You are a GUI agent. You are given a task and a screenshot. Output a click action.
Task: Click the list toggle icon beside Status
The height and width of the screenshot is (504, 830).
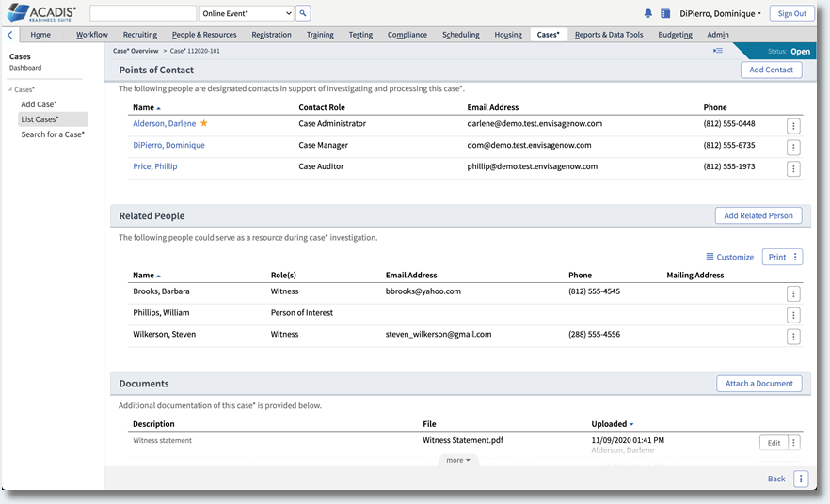coord(718,51)
